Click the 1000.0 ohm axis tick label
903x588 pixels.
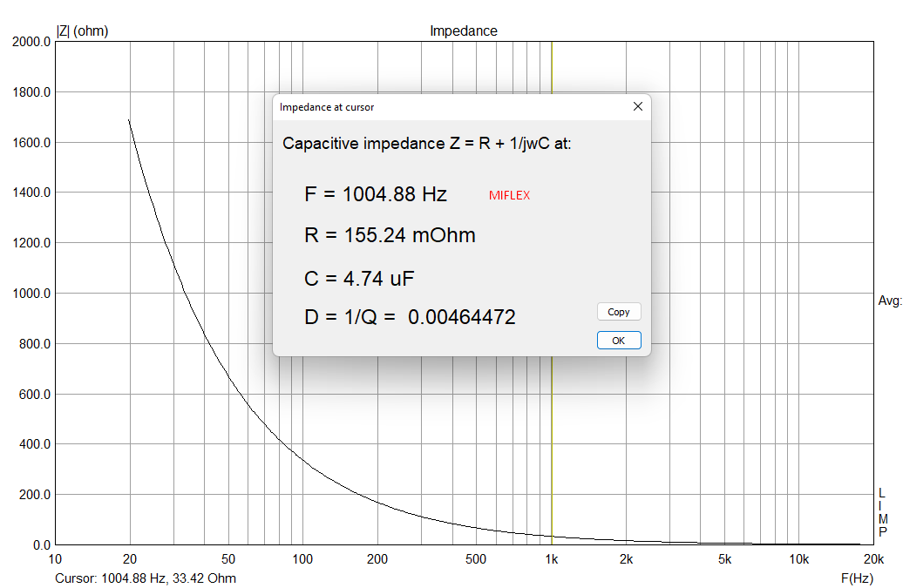click(31, 294)
